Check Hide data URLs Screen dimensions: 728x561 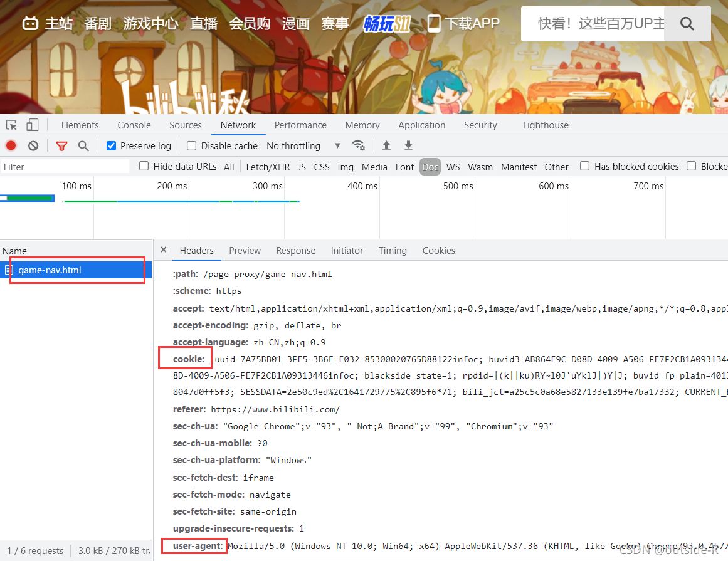[144, 166]
